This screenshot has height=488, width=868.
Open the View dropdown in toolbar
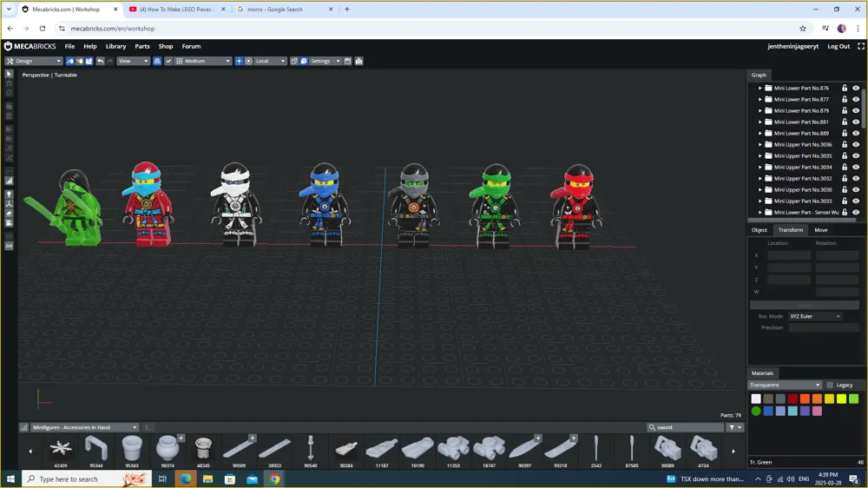coord(133,61)
